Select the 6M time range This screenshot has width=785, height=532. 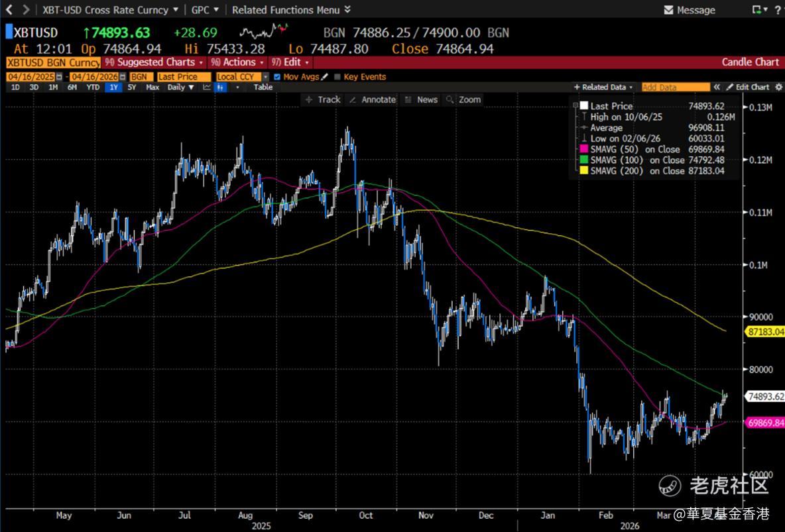coord(72,87)
